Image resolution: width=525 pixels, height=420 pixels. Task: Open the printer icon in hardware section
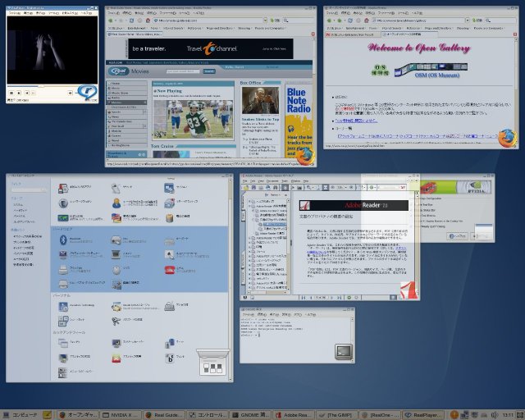63,270
